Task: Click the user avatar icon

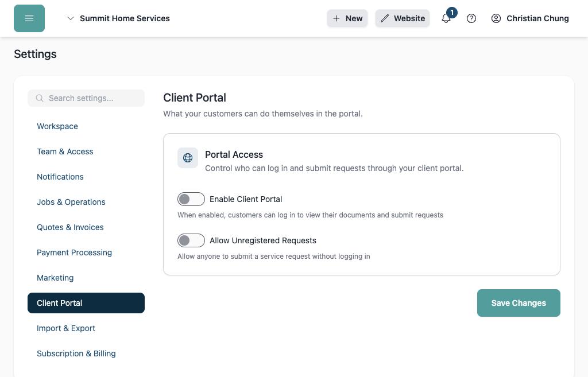Action: (496, 18)
